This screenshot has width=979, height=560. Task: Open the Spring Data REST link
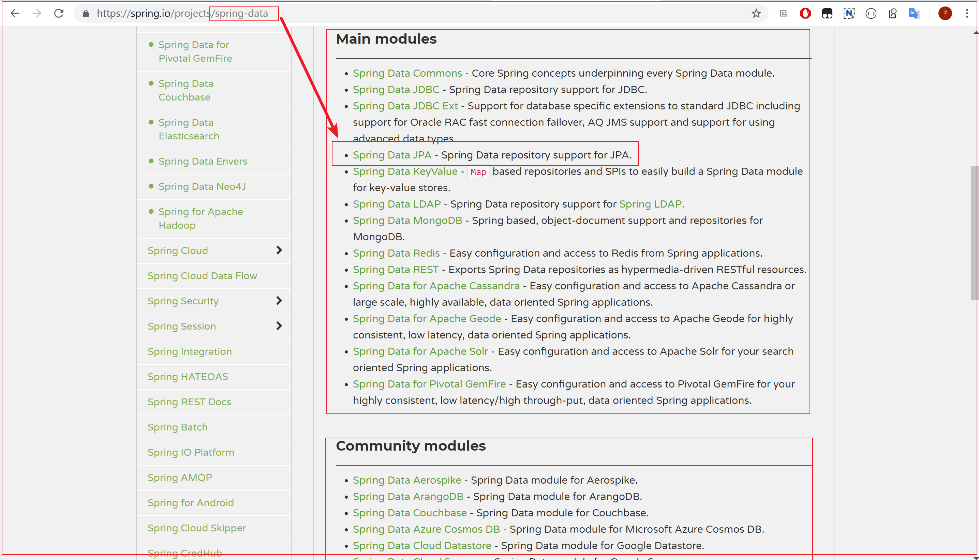396,270
